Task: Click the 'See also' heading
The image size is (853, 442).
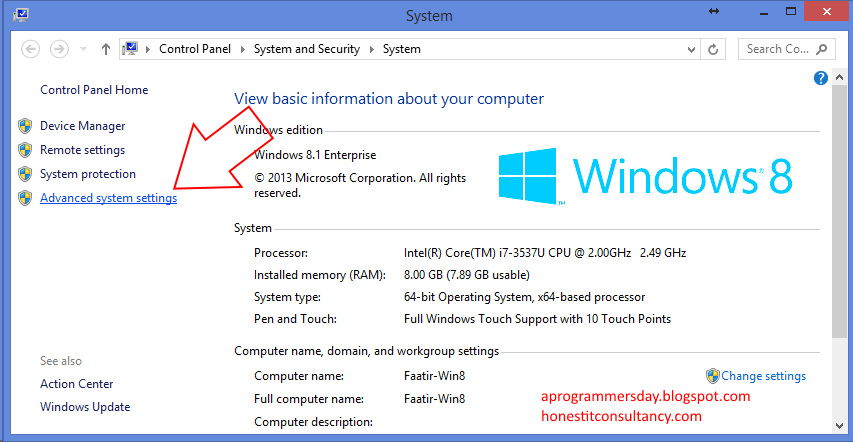Action: tap(61, 361)
